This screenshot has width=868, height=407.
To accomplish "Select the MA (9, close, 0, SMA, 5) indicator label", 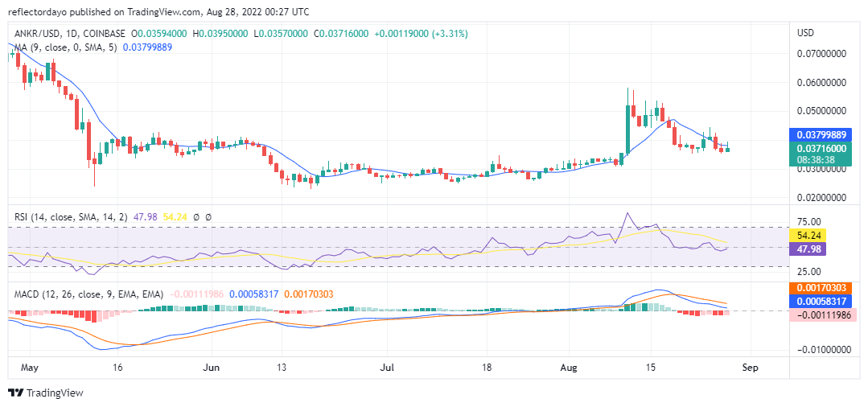I will [x=65, y=47].
